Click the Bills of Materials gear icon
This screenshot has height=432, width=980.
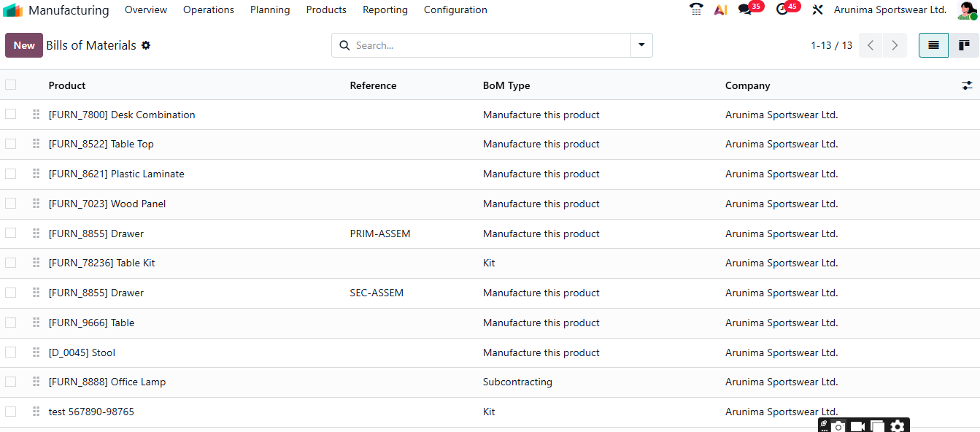[x=146, y=45]
